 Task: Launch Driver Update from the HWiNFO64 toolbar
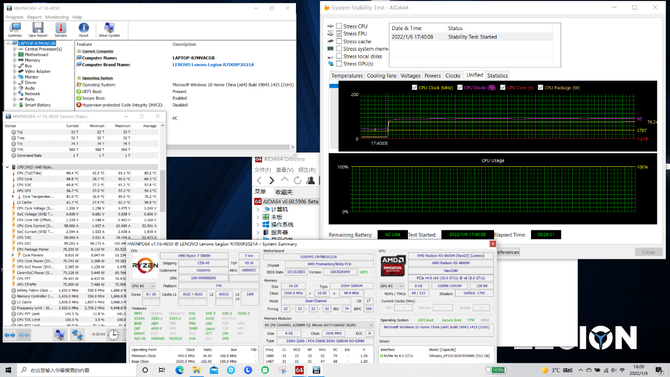click(x=109, y=29)
